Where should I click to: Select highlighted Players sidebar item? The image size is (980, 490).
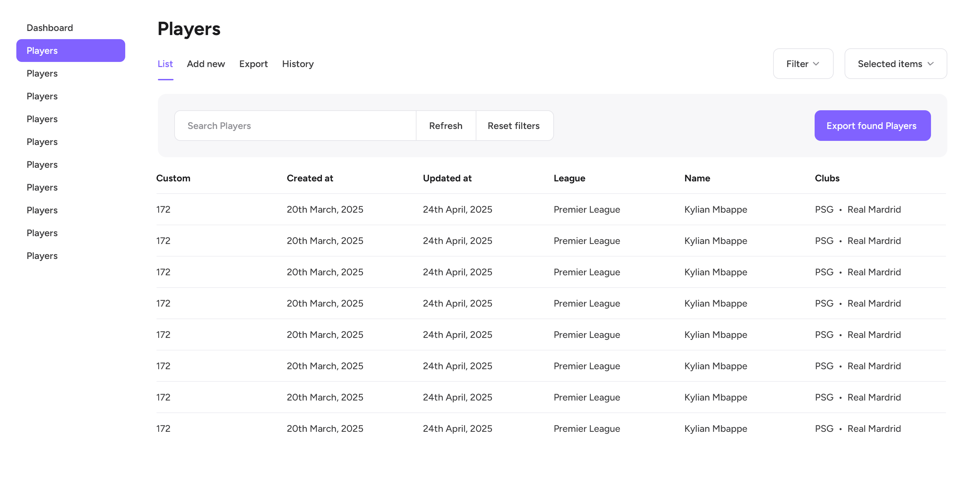pyautogui.click(x=71, y=51)
